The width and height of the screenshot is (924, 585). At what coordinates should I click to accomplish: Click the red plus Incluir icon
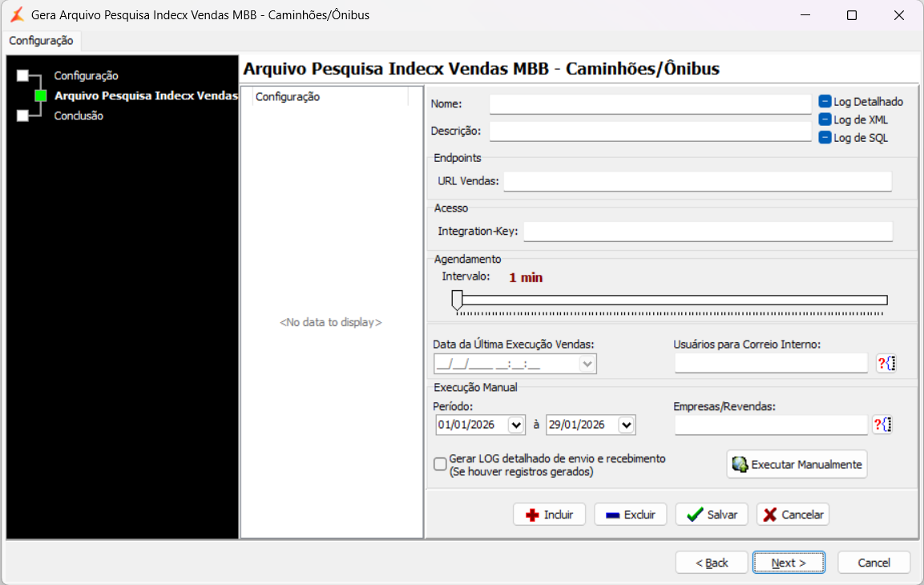click(532, 515)
